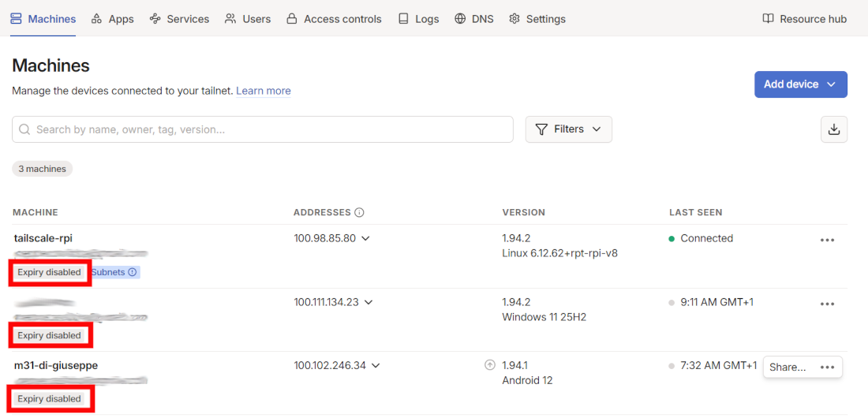
Task: Open more options for m31-di-giuseppe row
Action: coord(827,367)
